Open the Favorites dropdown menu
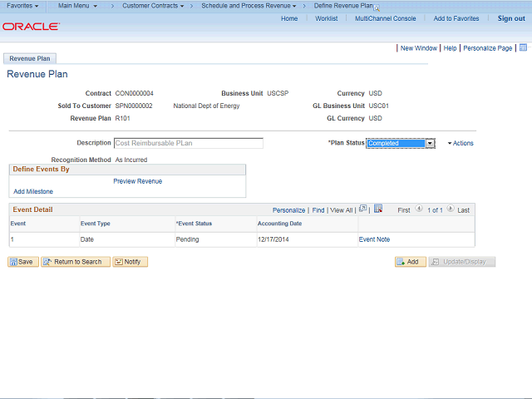Viewport: 532px width, 399px height. [22, 6]
